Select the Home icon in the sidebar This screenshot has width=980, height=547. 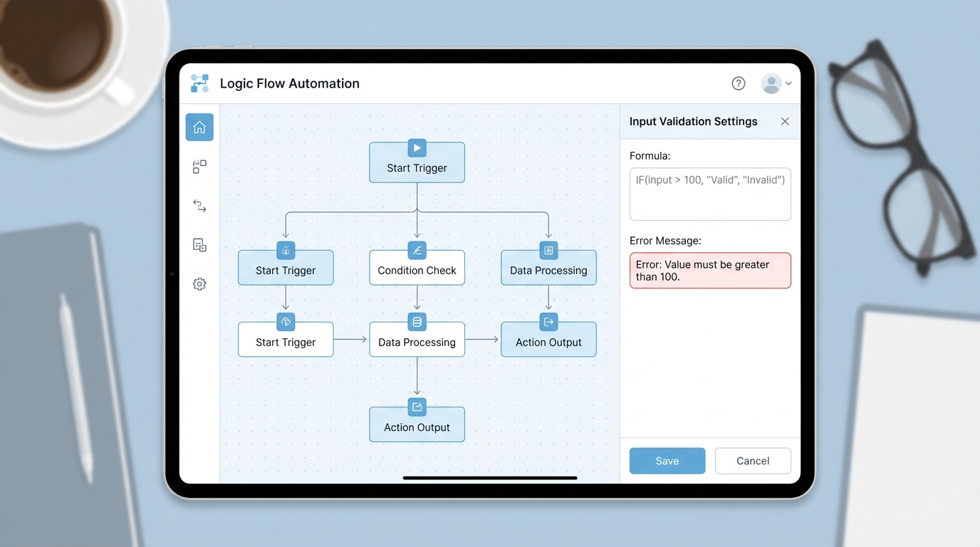click(x=199, y=127)
